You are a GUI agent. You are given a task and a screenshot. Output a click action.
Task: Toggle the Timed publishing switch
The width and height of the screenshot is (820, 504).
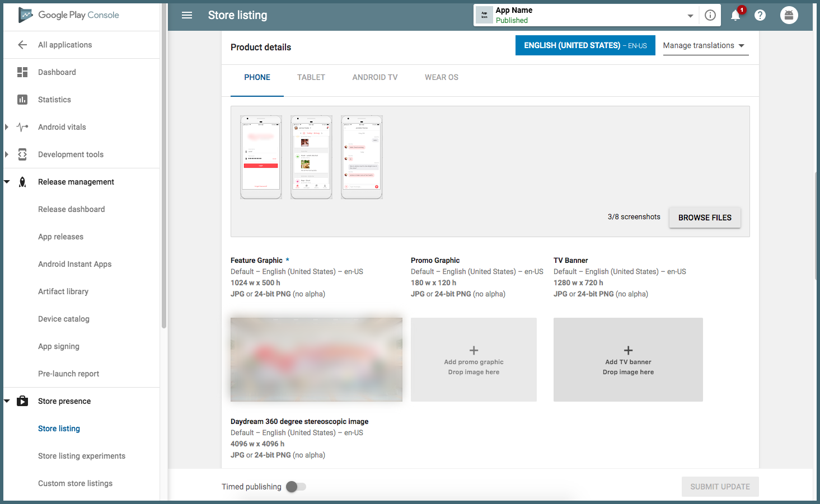click(x=296, y=487)
